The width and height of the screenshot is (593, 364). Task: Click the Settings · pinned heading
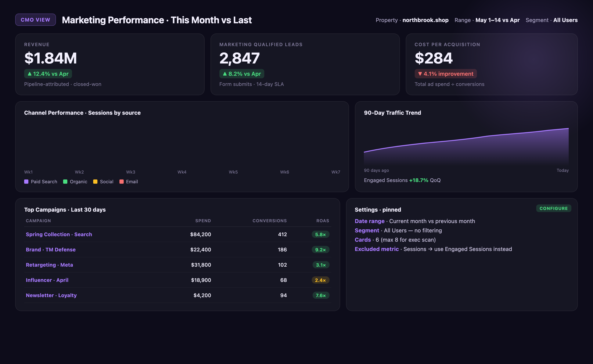tap(378, 210)
